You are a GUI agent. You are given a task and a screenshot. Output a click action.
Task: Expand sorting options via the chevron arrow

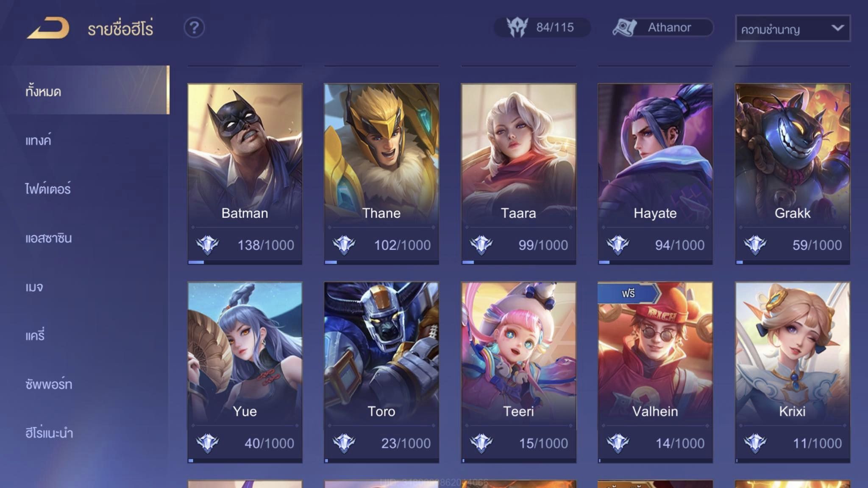pos(837,28)
